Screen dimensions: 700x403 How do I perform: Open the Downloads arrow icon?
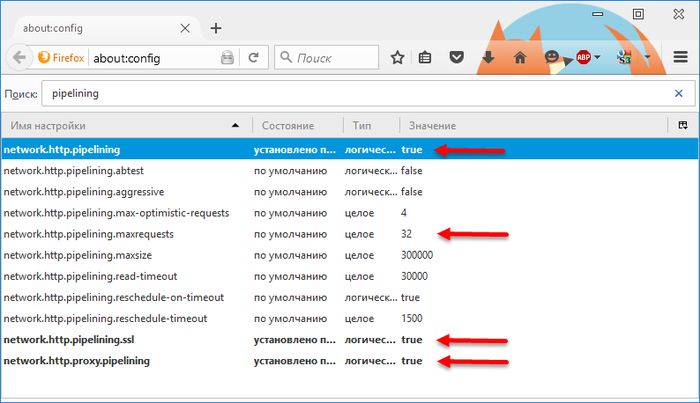coord(488,57)
